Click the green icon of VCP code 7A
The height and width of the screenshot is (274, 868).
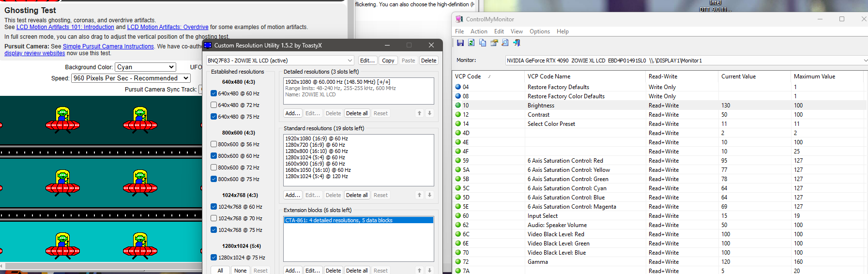point(458,271)
